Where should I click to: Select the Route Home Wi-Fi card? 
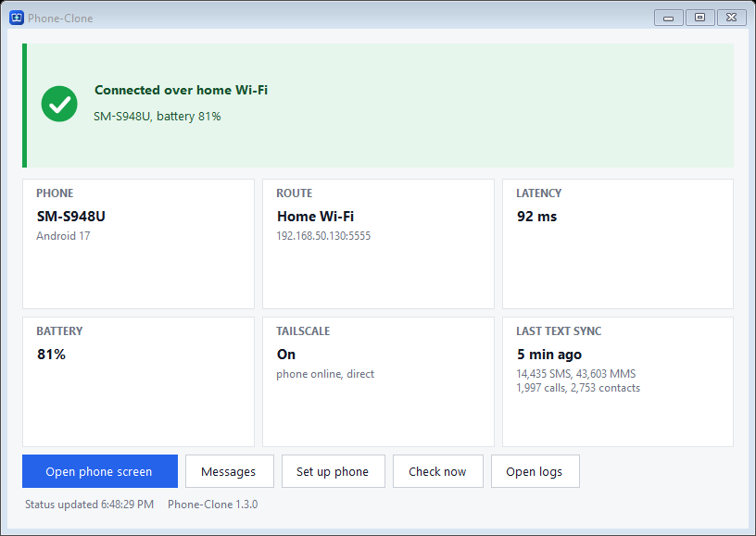(x=378, y=243)
